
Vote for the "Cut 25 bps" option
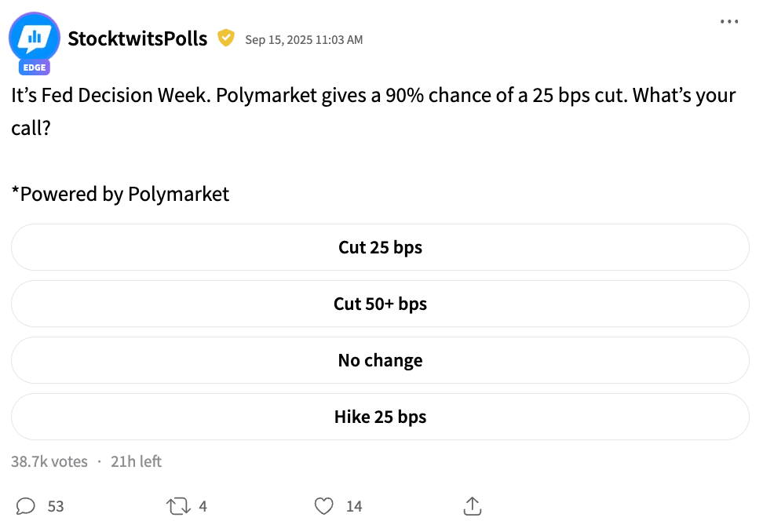coord(380,247)
